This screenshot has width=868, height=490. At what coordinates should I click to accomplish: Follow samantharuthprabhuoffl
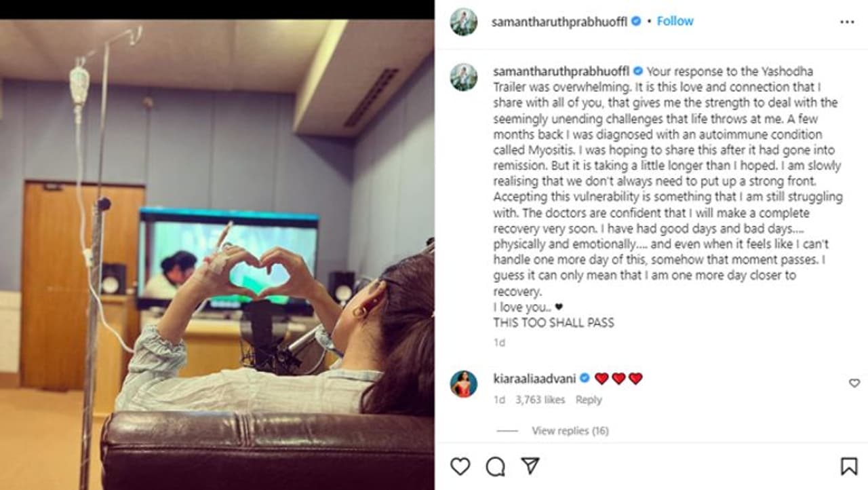point(675,21)
